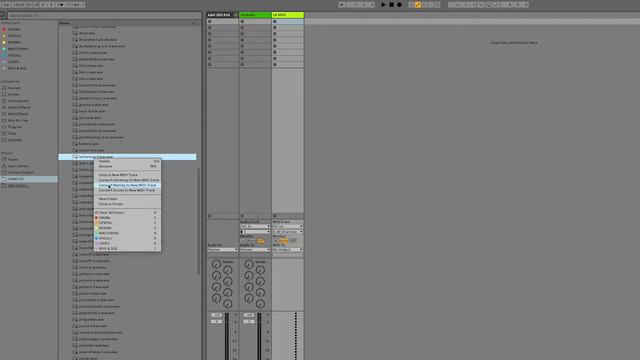Screen dimensions: 640x360
Task: Select the SAMPLES folder in Places
Action: tap(29, 179)
